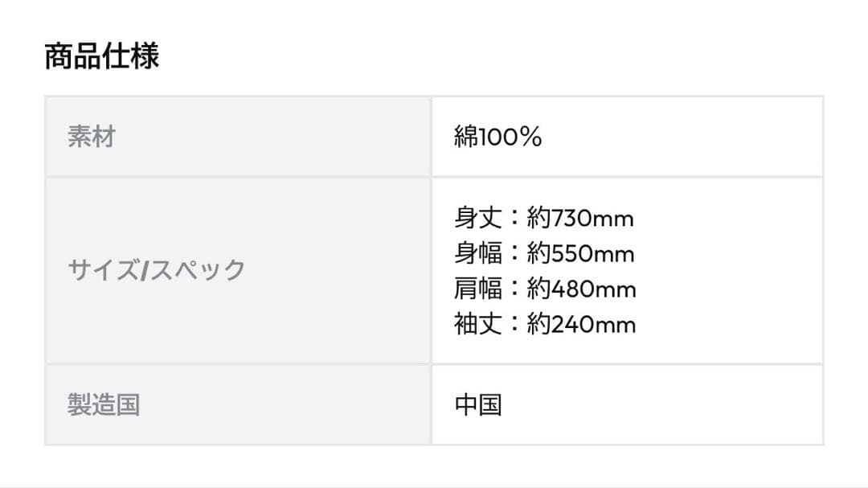
Task: Click the horizontal divider below the table
Action: [434, 486]
